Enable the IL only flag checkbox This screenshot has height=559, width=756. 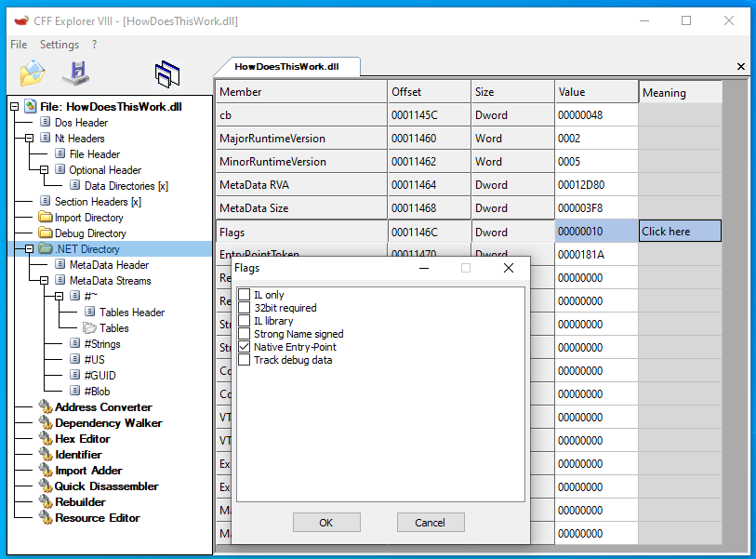pos(245,294)
